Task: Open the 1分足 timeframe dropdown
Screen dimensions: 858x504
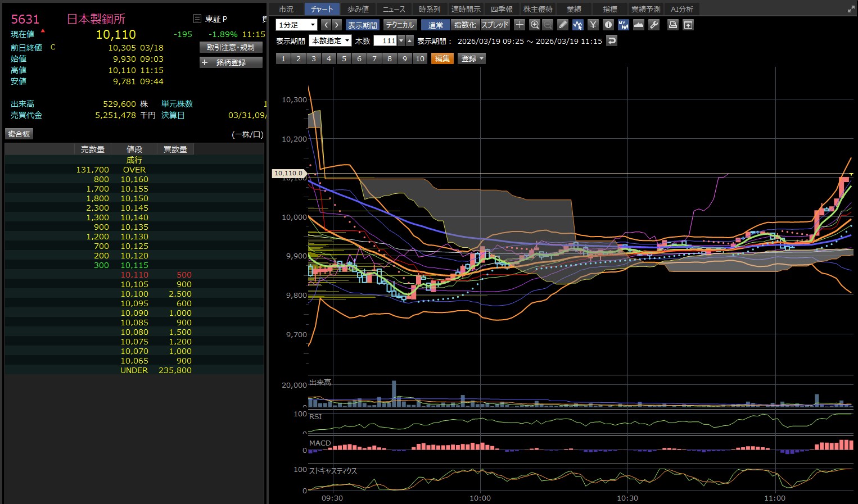Action: (x=296, y=25)
